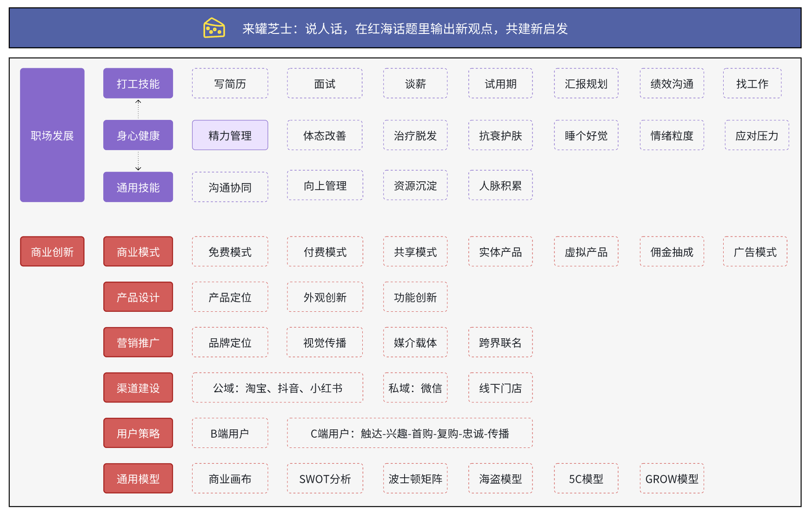
Task: Open the B端用户 topic box
Action: (x=230, y=433)
